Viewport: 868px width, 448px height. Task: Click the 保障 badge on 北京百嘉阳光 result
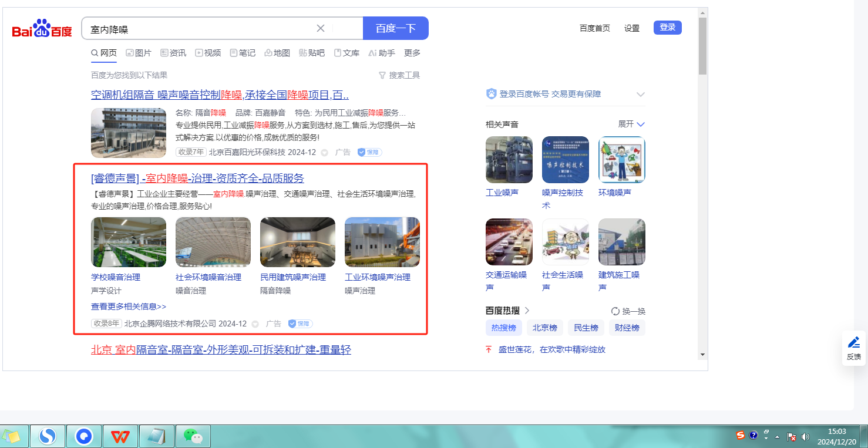coord(369,152)
